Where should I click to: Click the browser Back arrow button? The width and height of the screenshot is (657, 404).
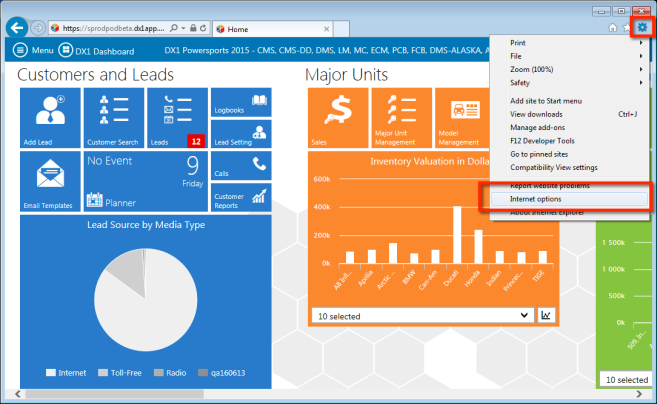point(17,28)
